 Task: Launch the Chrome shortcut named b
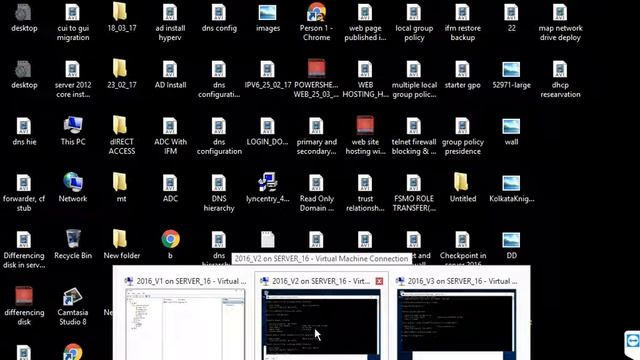click(170, 239)
